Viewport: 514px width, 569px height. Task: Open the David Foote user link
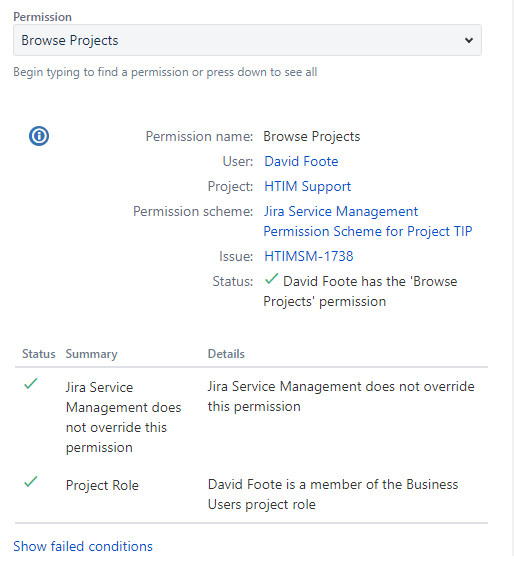click(x=301, y=161)
